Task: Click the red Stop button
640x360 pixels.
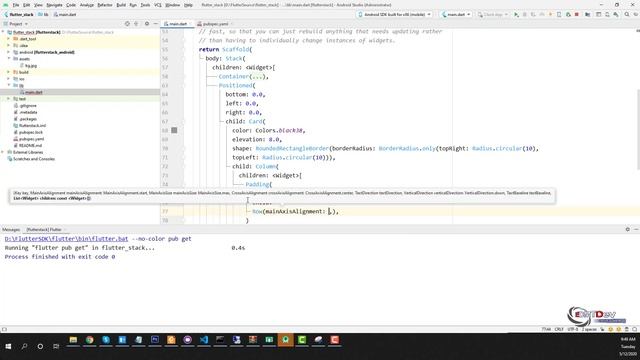Action: point(577,15)
